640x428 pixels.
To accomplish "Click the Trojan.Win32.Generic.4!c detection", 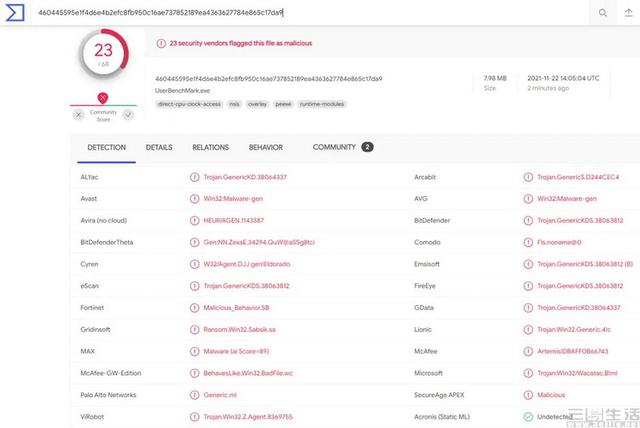I will [574, 330].
